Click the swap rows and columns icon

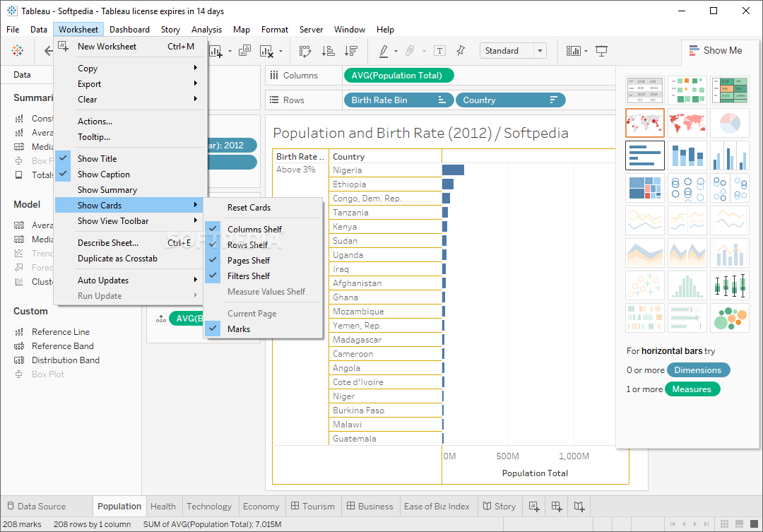(305, 51)
